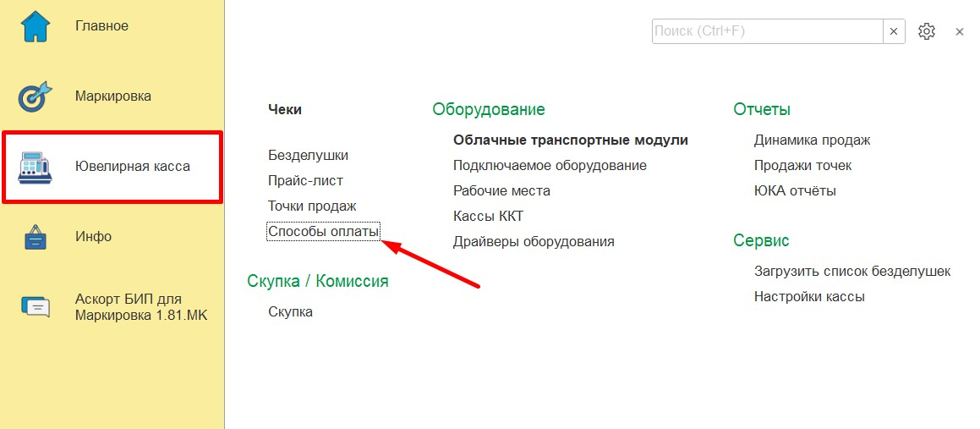Screen dimensions: 980x429
Task: Open Безделушки list
Action: click(x=308, y=155)
